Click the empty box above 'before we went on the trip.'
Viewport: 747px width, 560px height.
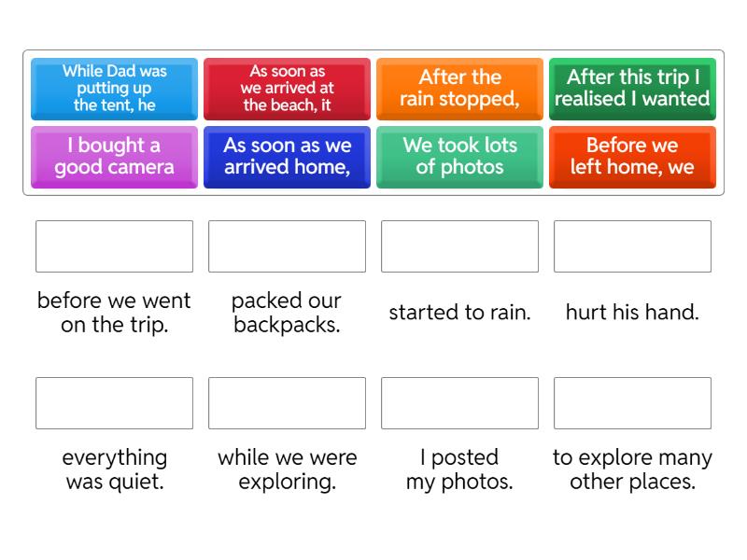[114, 246]
